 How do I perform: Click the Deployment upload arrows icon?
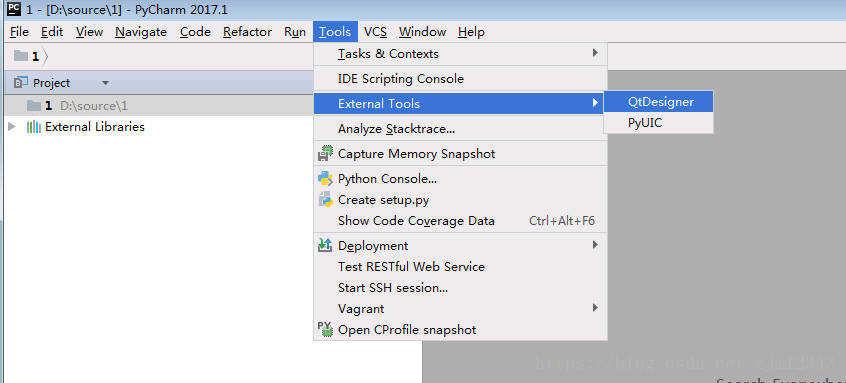pyautogui.click(x=325, y=245)
